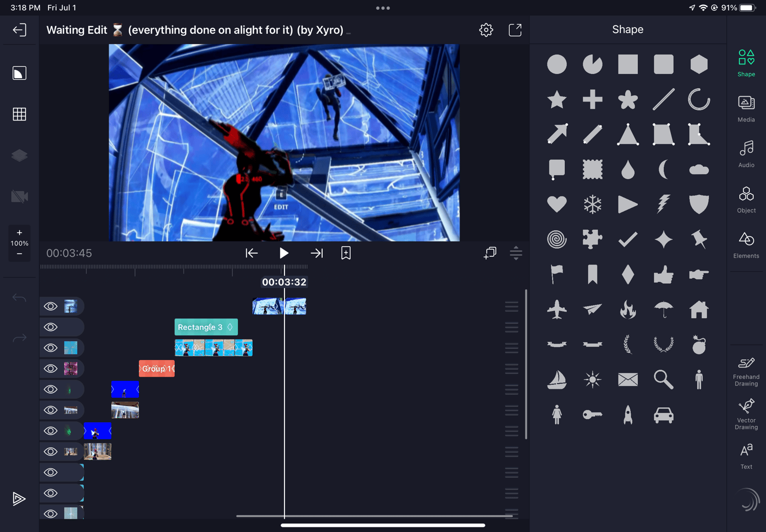
Task: Add a sailboat shape
Action: pyautogui.click(x=557, y=379)
